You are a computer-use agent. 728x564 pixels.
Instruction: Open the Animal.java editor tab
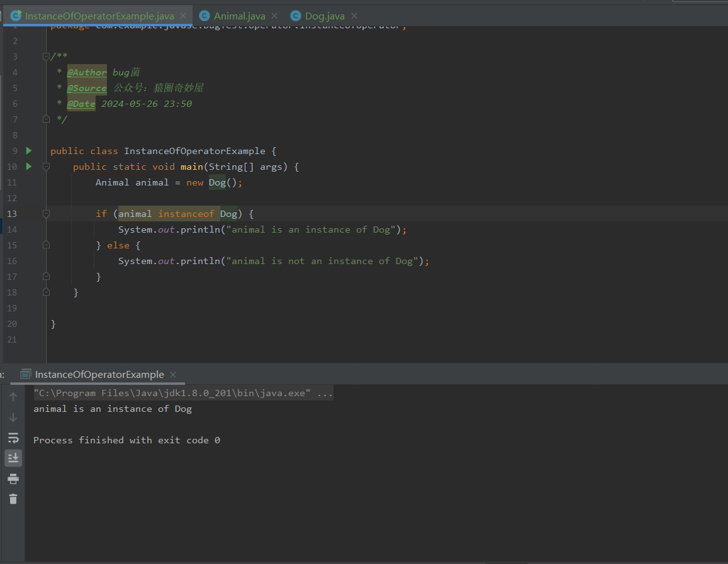click(239, 16)
